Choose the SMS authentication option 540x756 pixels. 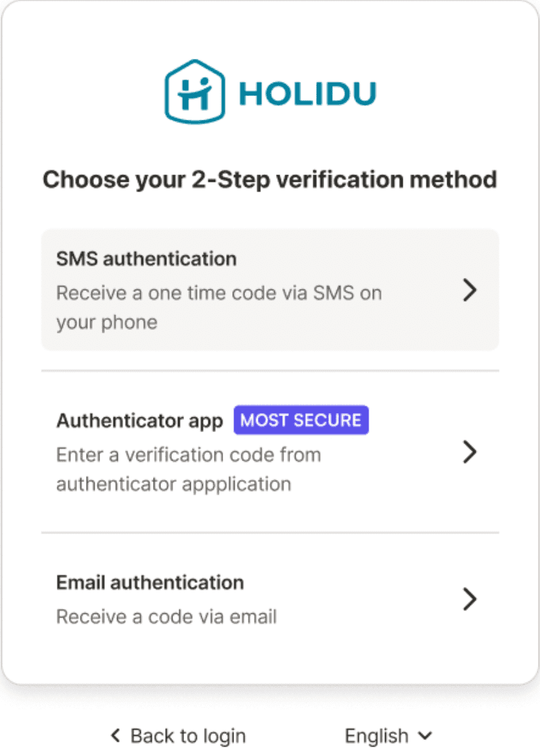(269, 290)
